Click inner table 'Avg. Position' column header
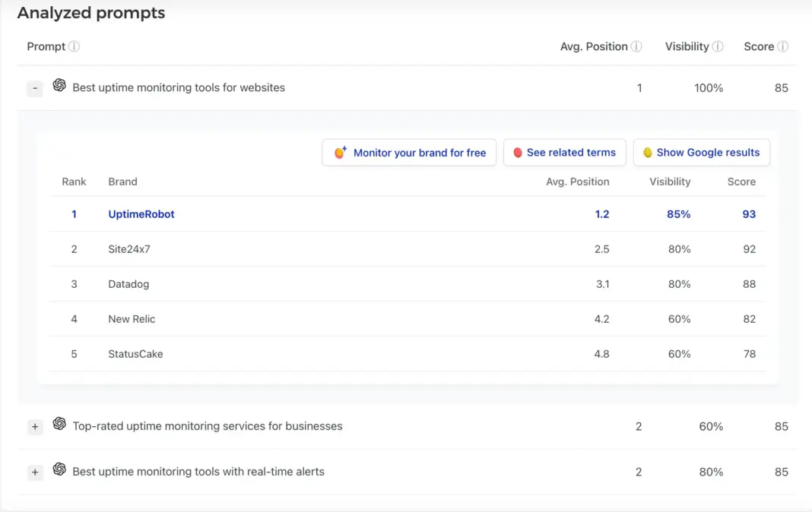The image size is (812, 512). pos(577,182)
